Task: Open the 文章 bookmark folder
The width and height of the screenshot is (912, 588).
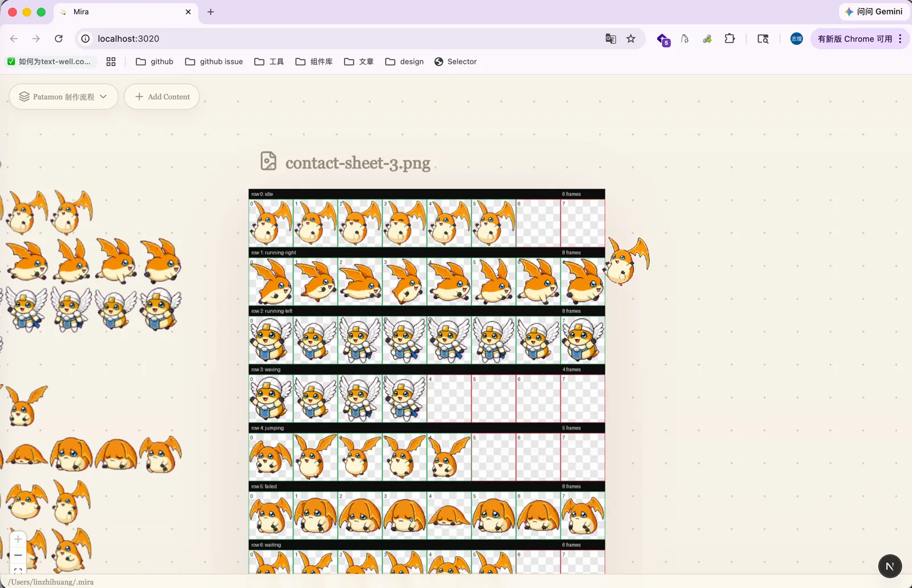Action: (x=359, y=62)
